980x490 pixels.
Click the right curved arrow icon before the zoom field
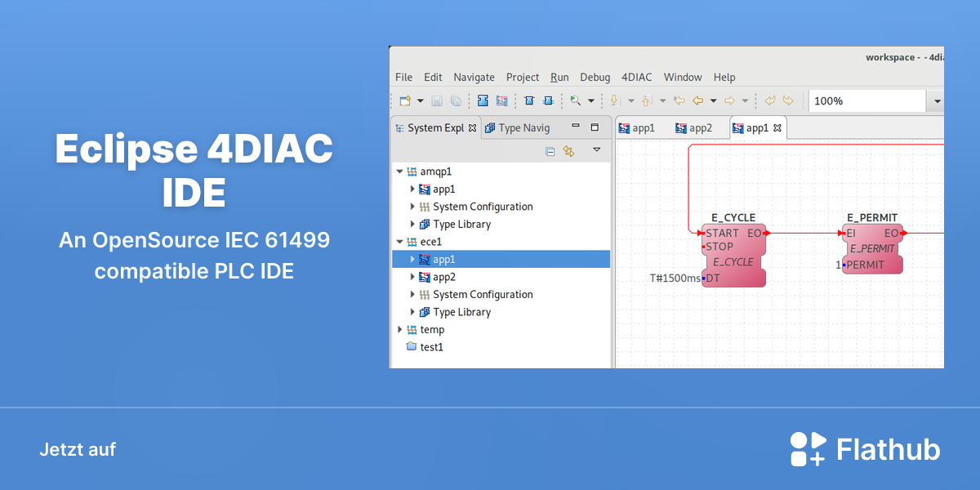pos(788,100)
